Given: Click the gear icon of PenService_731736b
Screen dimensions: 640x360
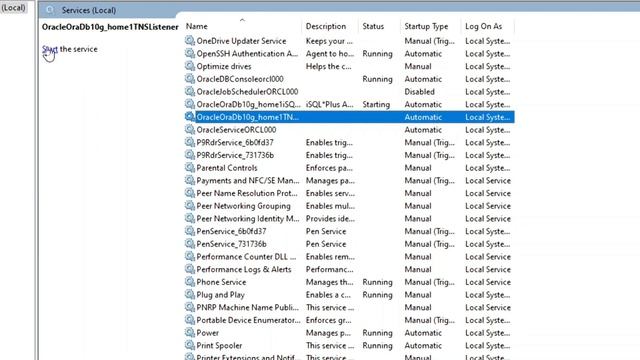Looking at the screenshot, I should tap(189, 243).
